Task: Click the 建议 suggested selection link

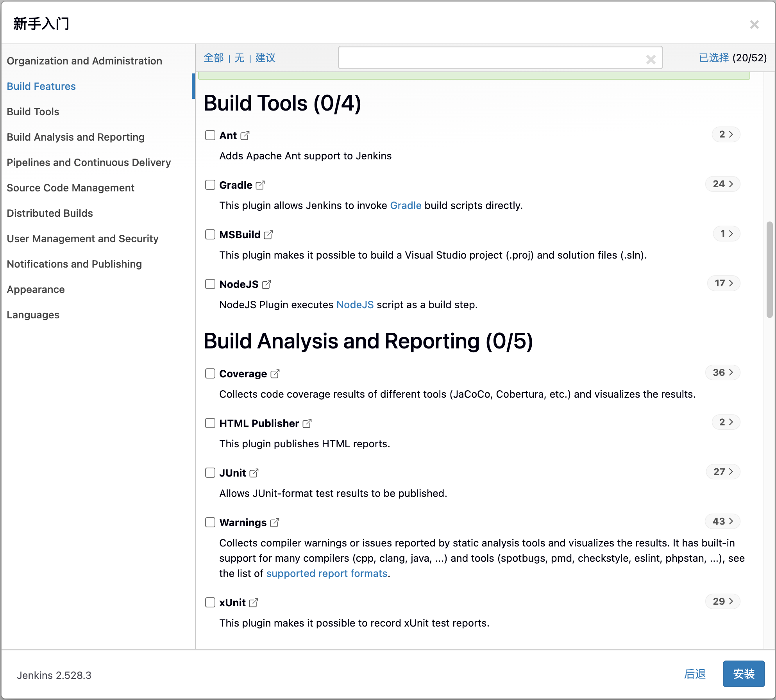Action: point(265,58)
